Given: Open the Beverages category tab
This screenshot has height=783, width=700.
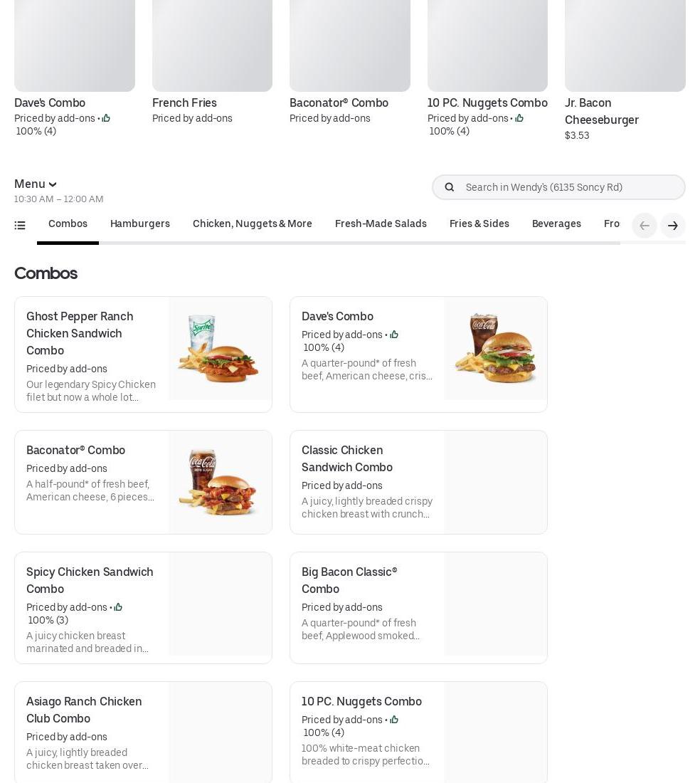Looking at the screenshot, I should tap(556, 224).
